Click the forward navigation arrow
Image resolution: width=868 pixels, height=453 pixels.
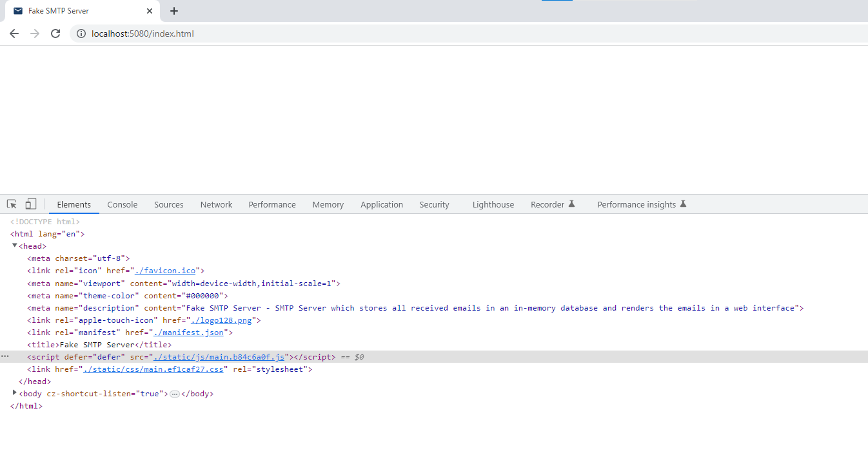[34, 33]
